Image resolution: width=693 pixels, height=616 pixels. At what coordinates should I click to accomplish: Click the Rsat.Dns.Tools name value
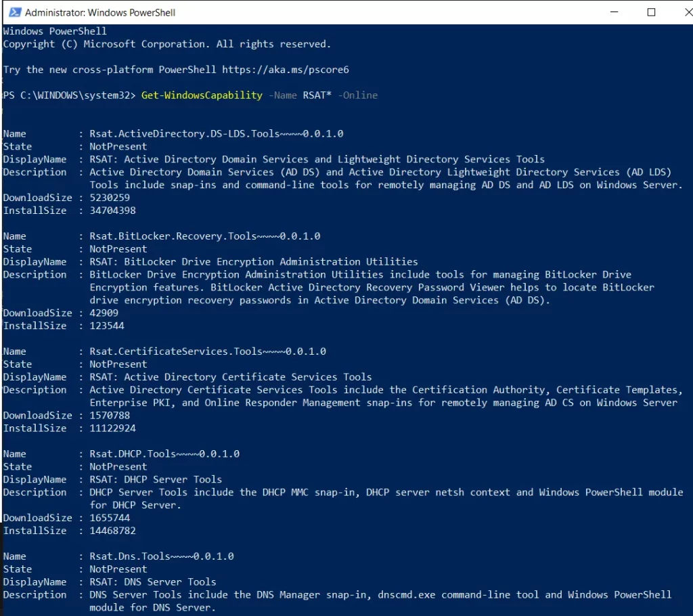161,556
